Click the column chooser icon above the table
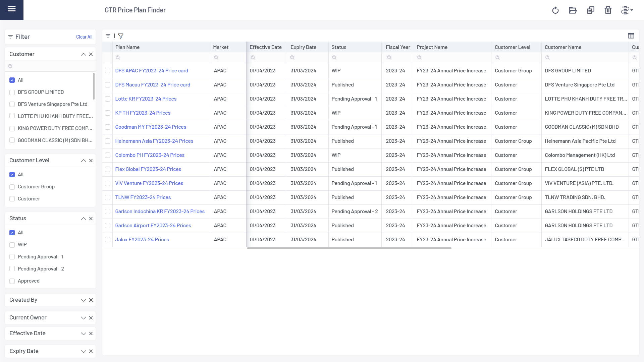644x362 pixels. tap(631, 36)
